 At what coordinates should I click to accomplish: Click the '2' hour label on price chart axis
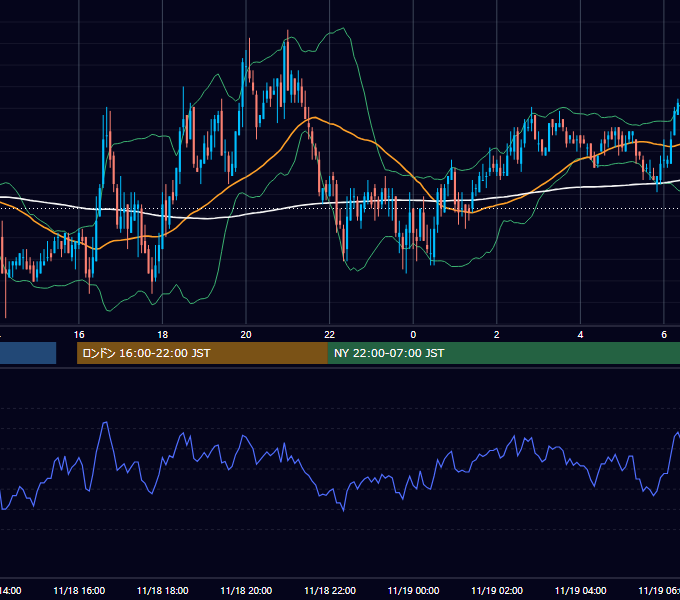click(x=497, y=335)
